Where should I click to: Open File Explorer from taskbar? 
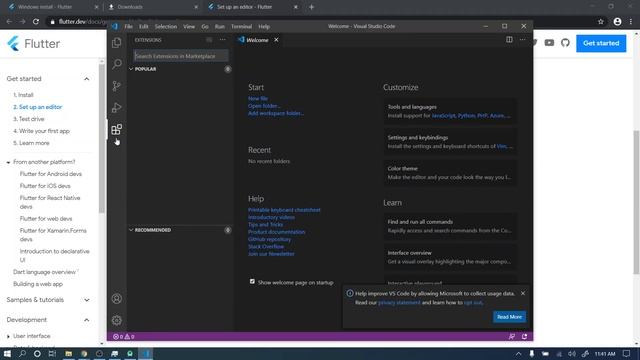tap(69, 354)
